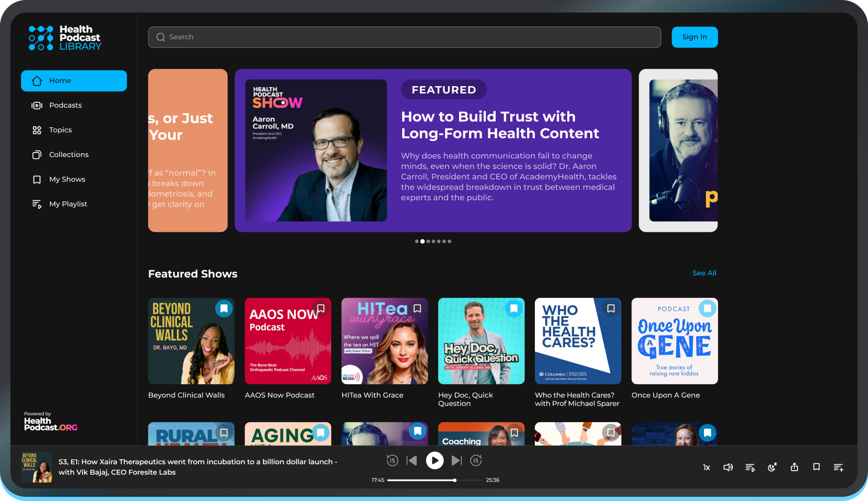Open the featured Aaron Carroll episode artwork
Screen dimensions: 868x501
[316, 150]
